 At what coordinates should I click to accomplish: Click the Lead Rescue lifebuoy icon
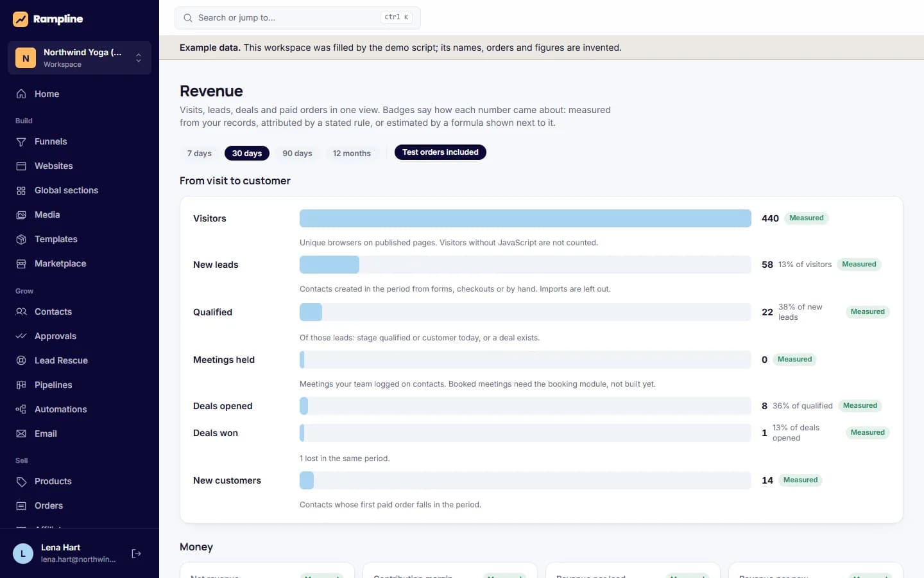21,360
